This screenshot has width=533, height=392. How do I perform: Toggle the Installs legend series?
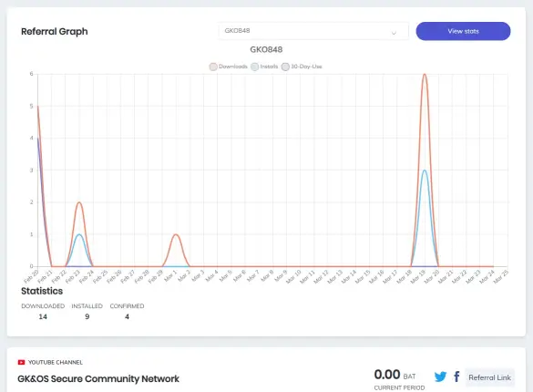[264, 67]
